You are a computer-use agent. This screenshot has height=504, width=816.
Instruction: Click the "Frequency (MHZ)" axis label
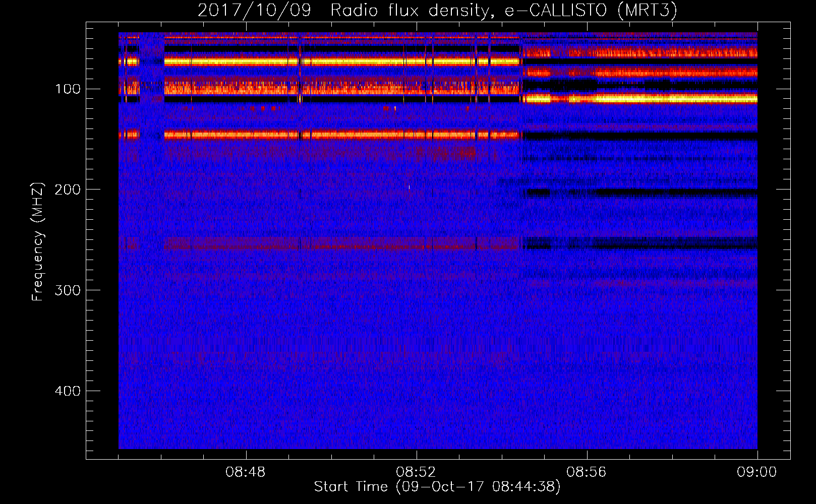38,242
